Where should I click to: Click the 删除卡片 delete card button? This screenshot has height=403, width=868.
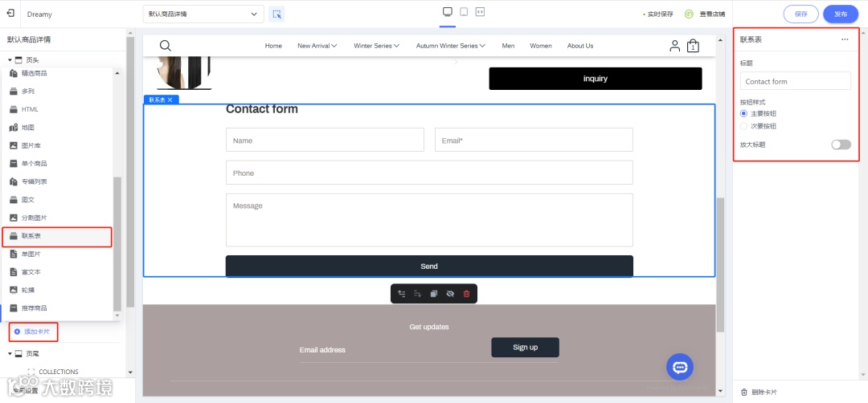coord(759,393)
